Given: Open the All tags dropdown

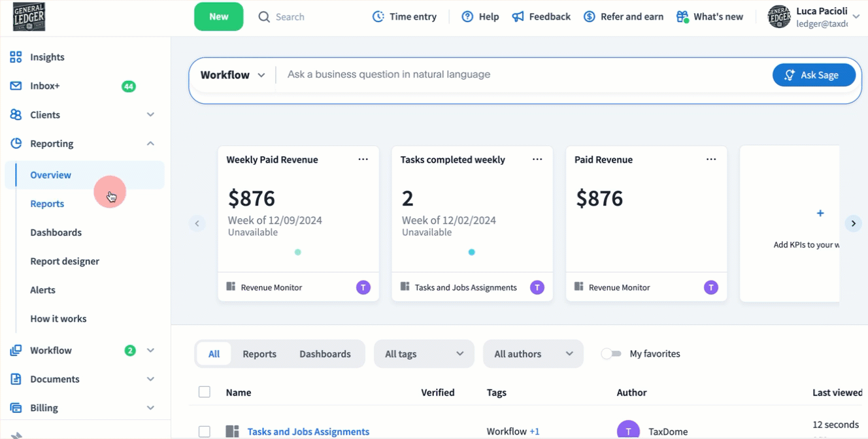Looking at the screenshot, I should click(424, 354).
